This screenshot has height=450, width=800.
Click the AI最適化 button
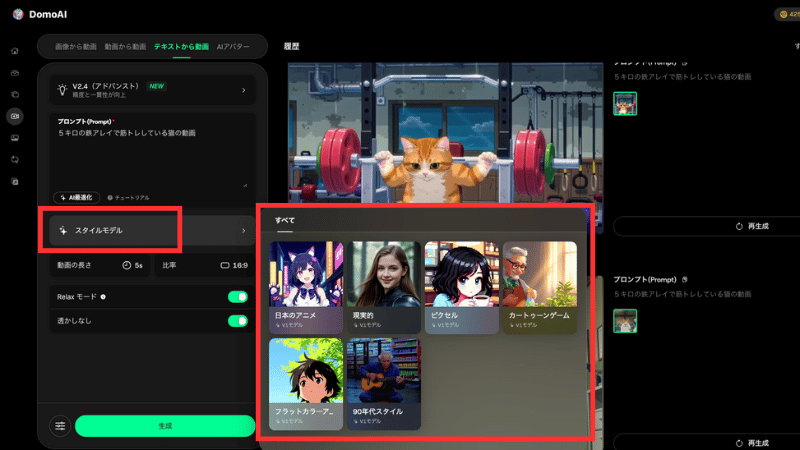(77, 197)
